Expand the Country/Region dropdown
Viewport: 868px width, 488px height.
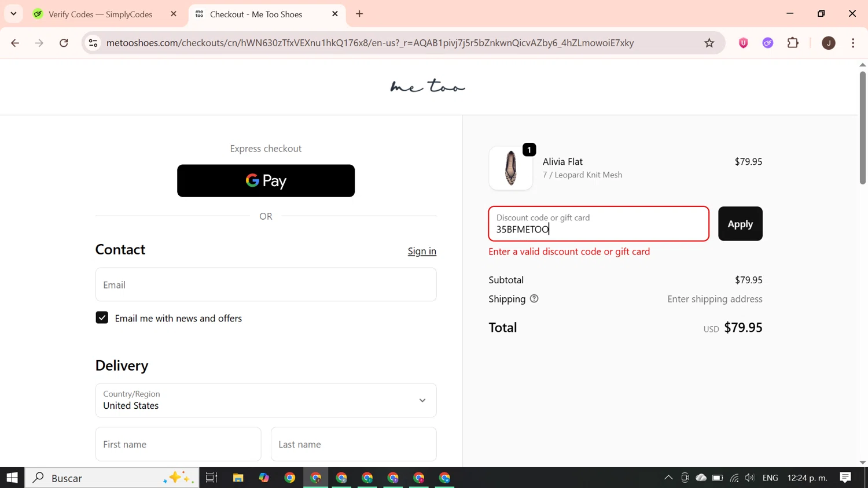[x=266, y=400]
